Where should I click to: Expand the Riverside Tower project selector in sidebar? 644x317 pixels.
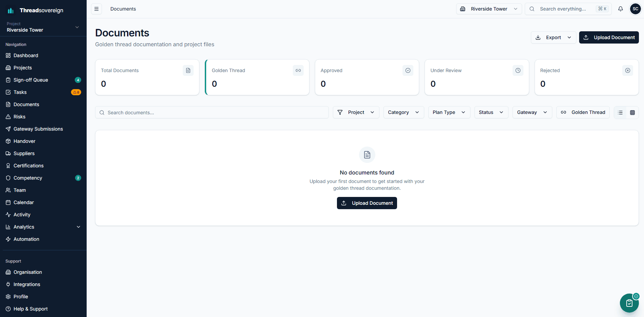pyautogui.click(x=43, y=27)
